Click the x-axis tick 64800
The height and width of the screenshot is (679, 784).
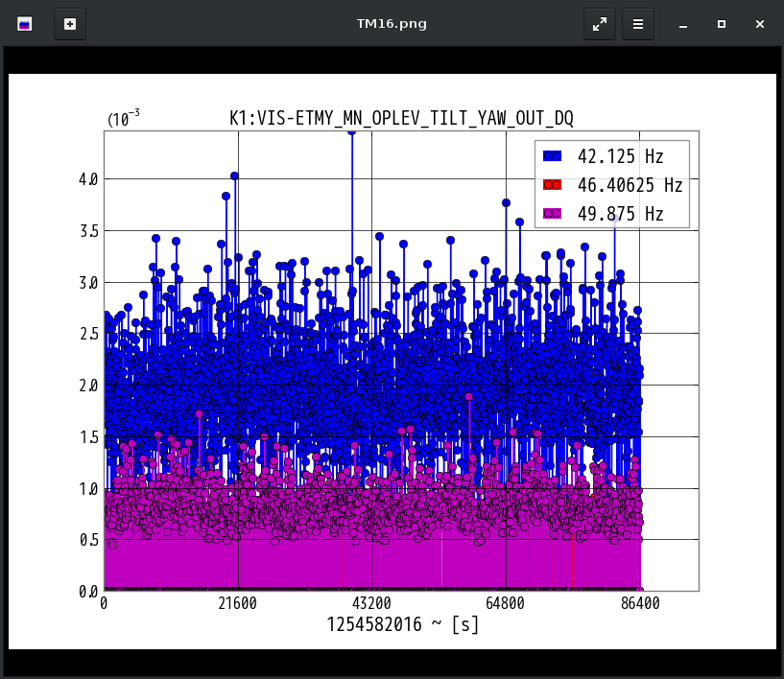click(x=505, y=603)
